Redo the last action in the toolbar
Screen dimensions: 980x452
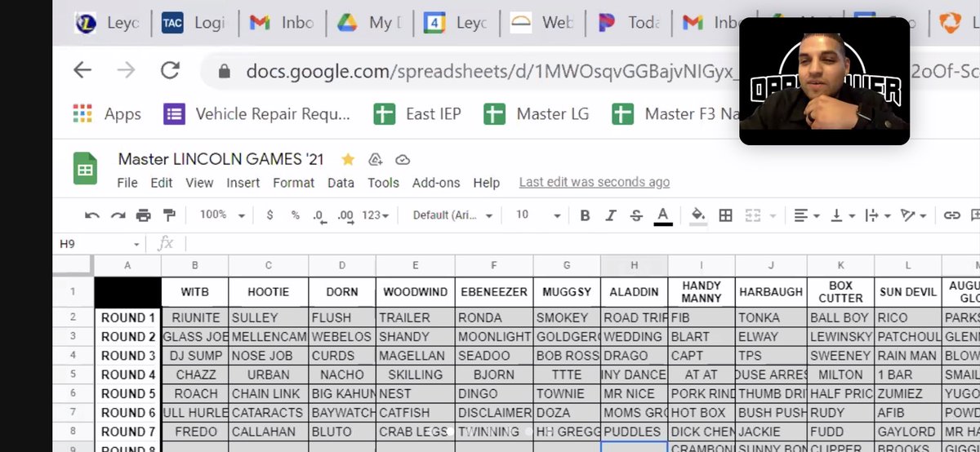(118, 215)
